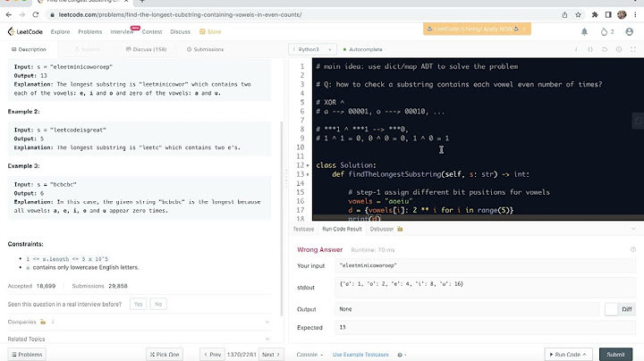Go to the Next problem

pos(271,355)
